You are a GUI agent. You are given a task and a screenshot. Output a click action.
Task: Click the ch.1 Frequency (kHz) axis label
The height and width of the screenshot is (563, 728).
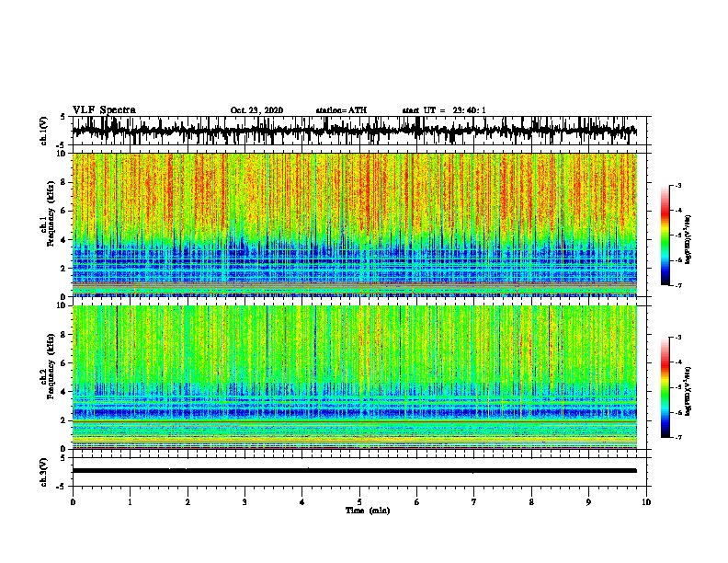pyautogui.click(x=48, y=213)
